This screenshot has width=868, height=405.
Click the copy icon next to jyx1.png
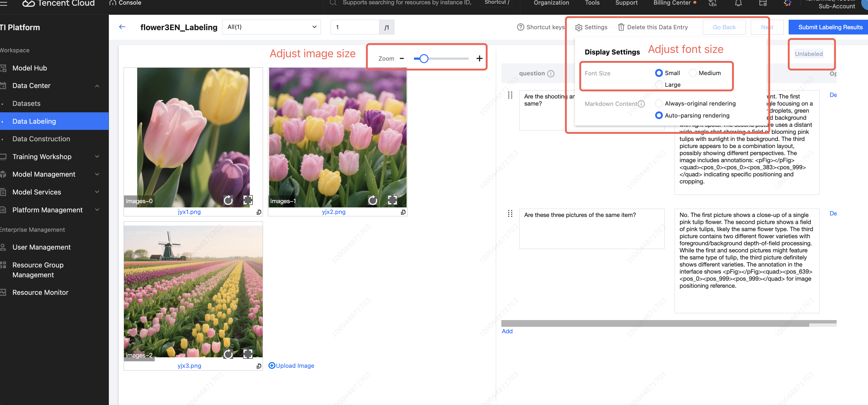click(x=259, y=212)
